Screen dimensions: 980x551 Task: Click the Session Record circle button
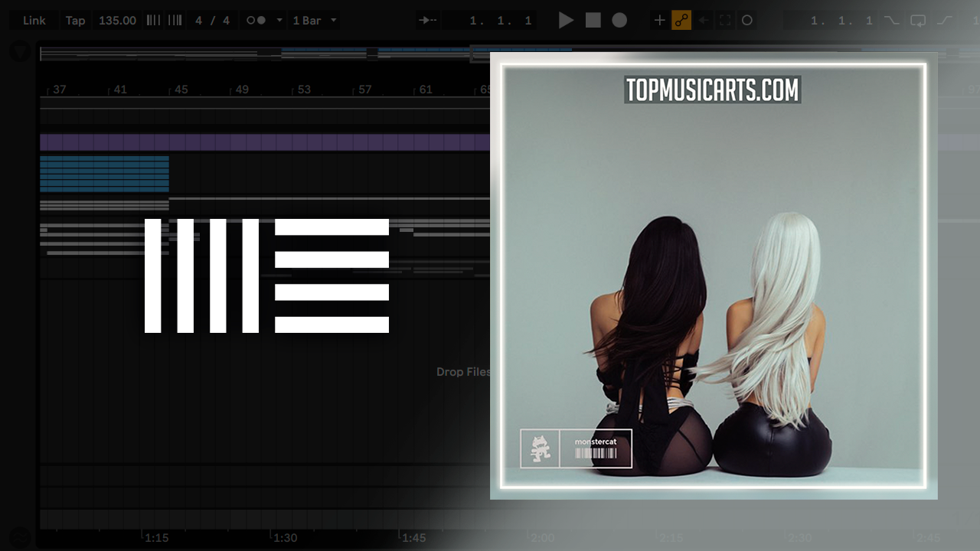747,21
